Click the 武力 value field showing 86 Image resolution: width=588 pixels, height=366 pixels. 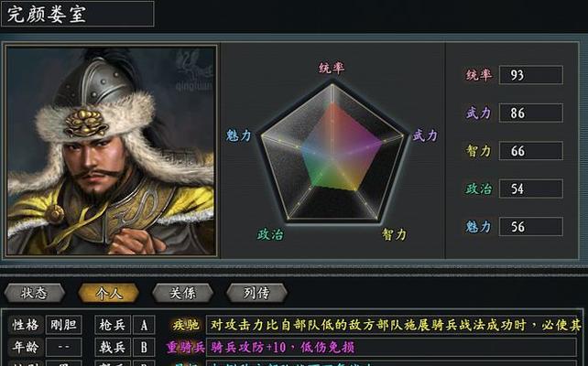pos(530,113)
